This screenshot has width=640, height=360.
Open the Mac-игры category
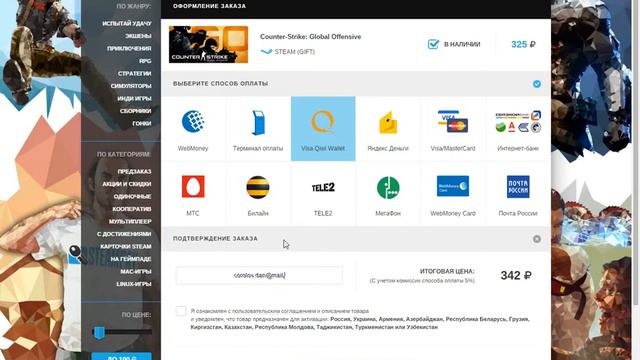click(136, 271)
